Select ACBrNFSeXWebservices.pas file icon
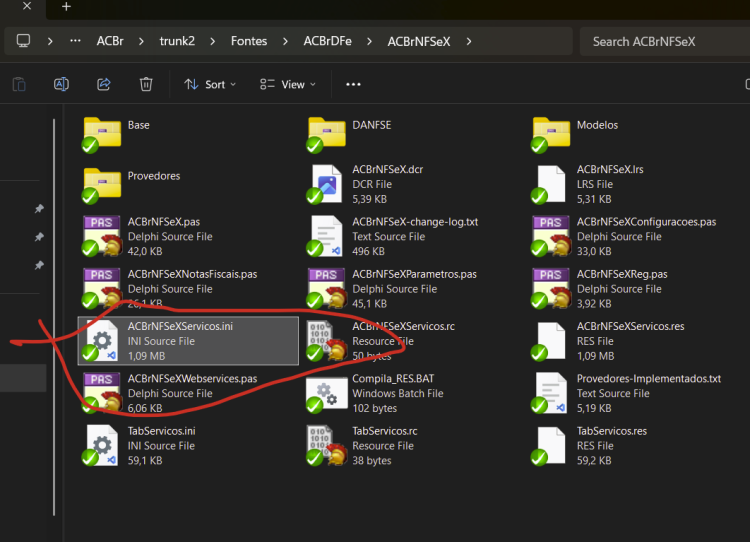The width and height of the screenshot is (750, 542). [101, 393]
